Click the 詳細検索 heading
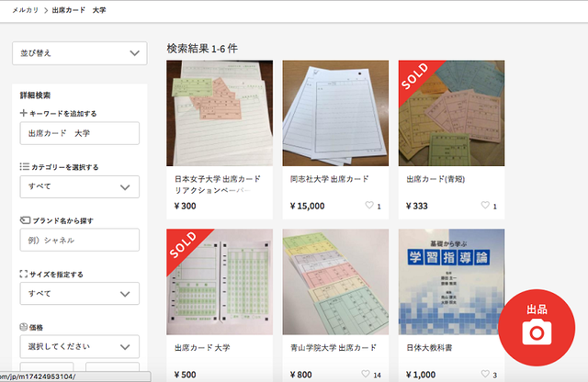The height and width of the screenshot is (382, 588). 35,95
